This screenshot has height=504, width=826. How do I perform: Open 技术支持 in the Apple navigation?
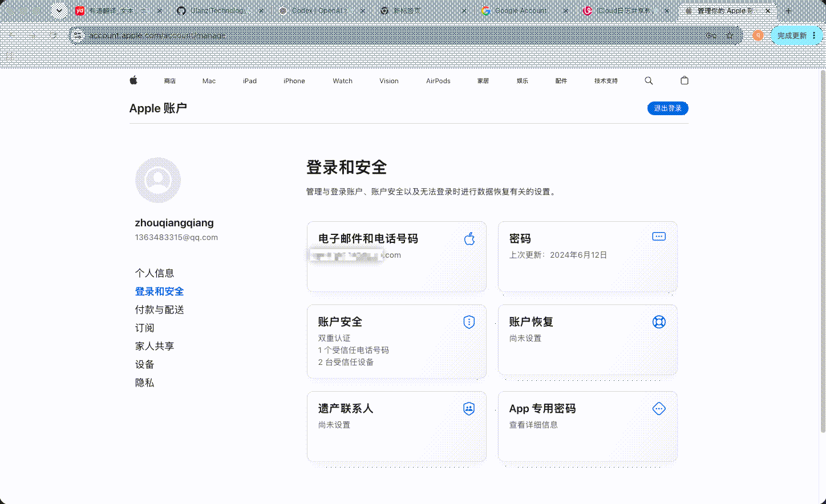coord(606,81)
